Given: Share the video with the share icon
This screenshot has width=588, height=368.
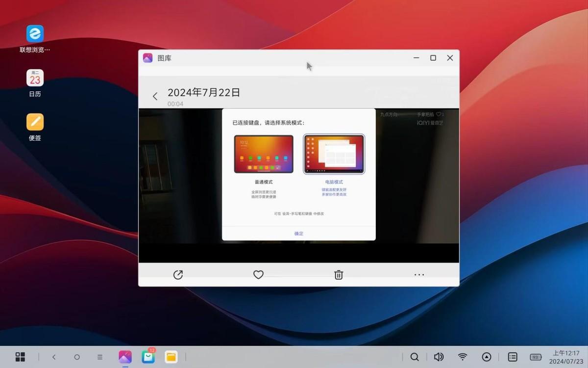Looking at the screenshot, I should click(x=178, y=275).
